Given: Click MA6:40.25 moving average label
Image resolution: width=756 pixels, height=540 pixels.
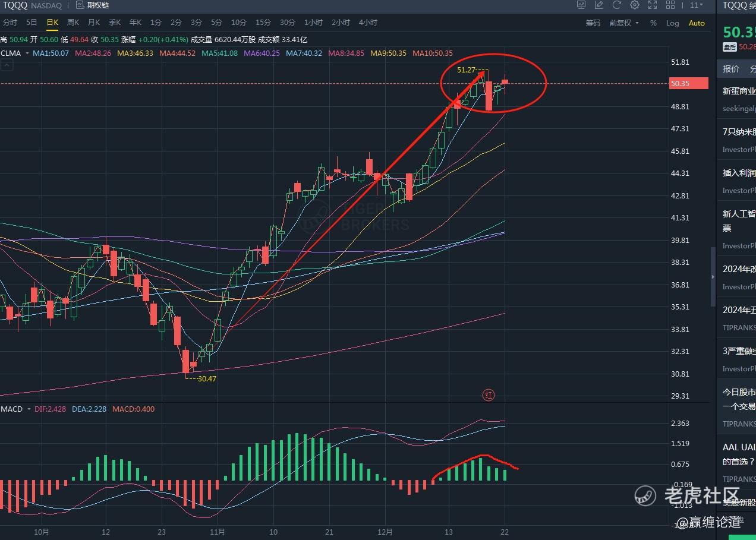Looking at the screenshot, I should [262, 53].
